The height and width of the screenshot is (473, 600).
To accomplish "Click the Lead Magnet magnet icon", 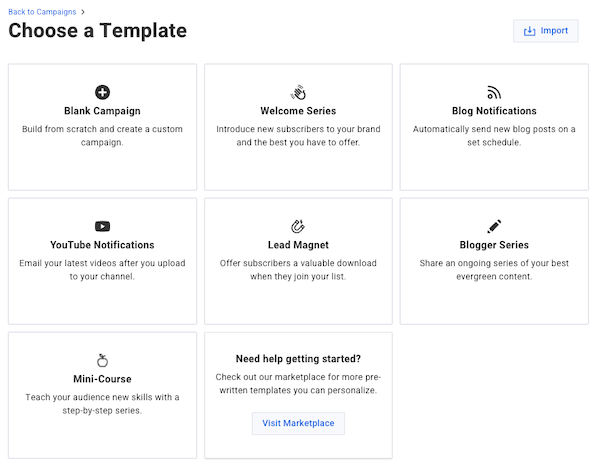I will (298, 226).
